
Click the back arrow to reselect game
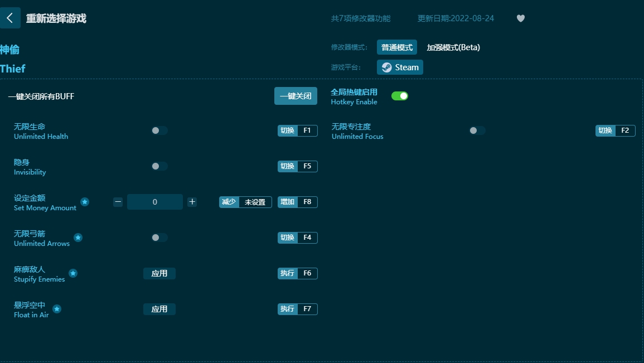click(9, 17)
